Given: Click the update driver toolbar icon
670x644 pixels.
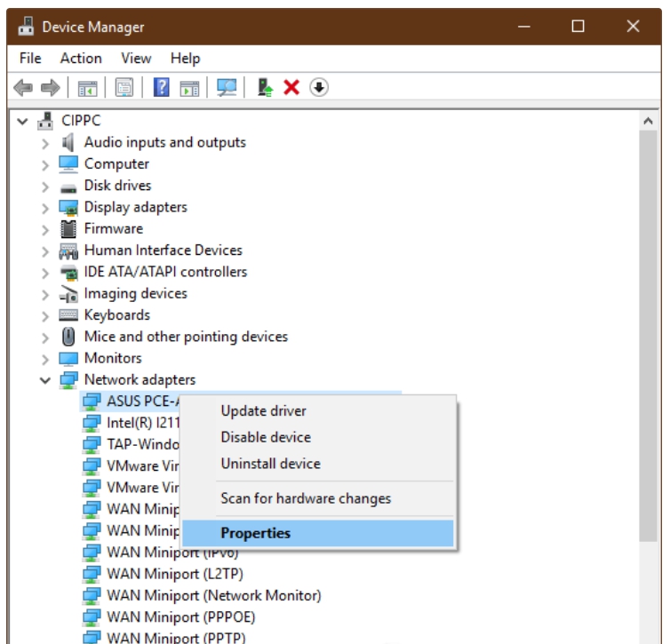Looking at the screenshot, I should pyautogui.click(x=264, y=87).
